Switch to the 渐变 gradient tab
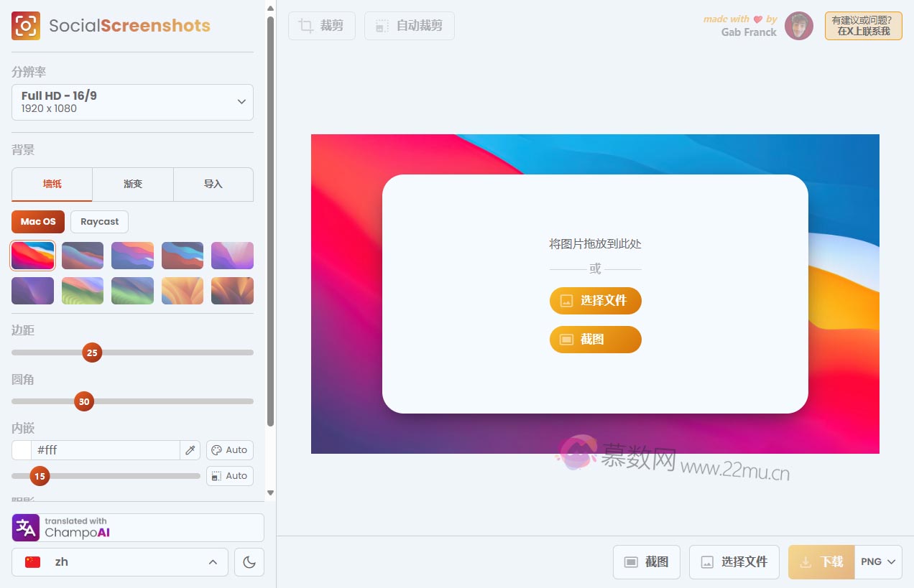This screenshot has height=588, width=914. pos(133,185)
